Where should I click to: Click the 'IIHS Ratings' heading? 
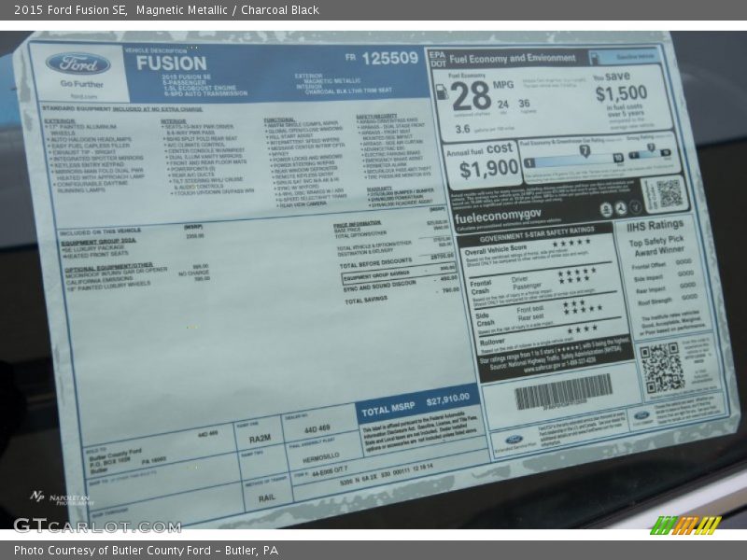(x=655, y=226)
